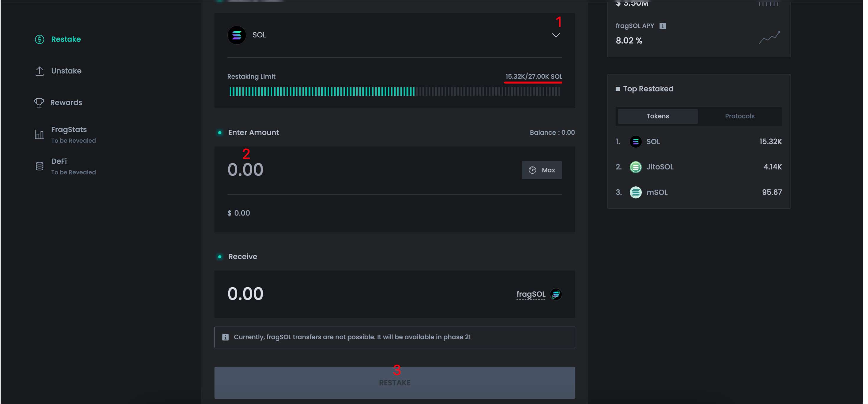The height and width of the screenshot is (404, 868).
Task: Open the SOL asset dropdown by its logo
Action: 237,35
